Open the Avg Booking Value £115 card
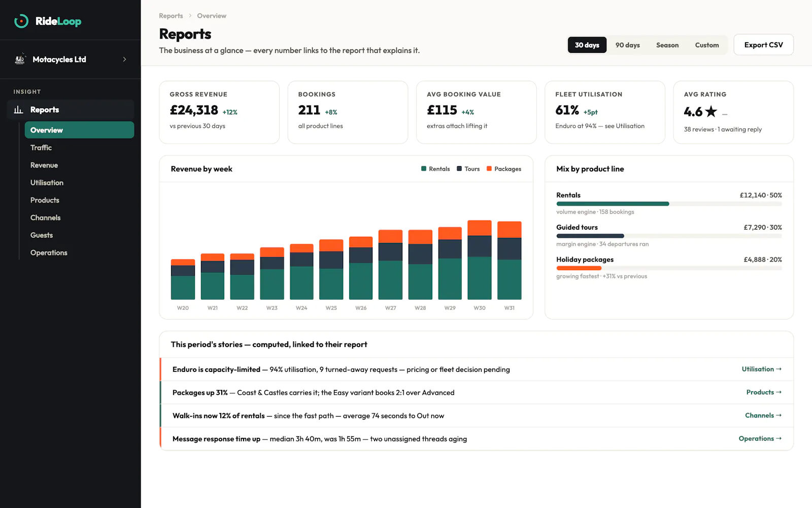Image resolution: width=812 pixels, height=508 pixels. pos(477,112)
